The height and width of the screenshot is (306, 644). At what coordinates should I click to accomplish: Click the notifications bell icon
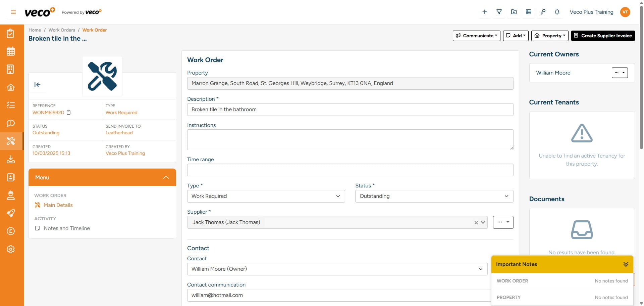click(x=557, y=12)
